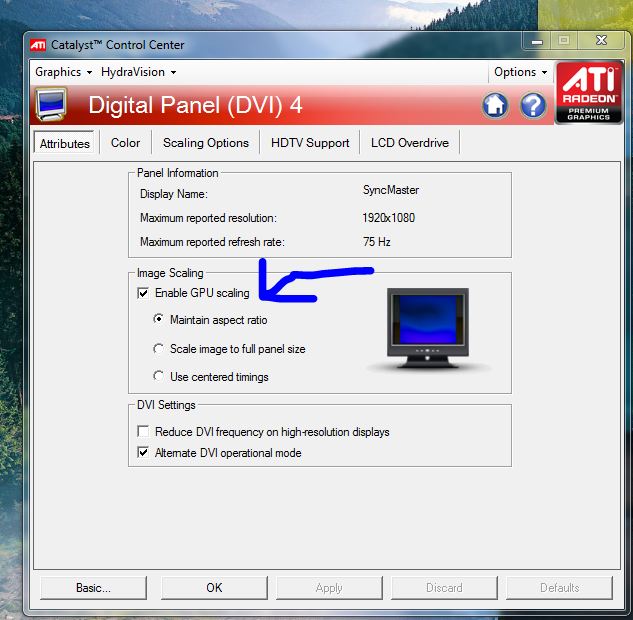The height and width of the screenshot is (620, 633).
Task: Click the Home icon in header
Action: (495, 105)
